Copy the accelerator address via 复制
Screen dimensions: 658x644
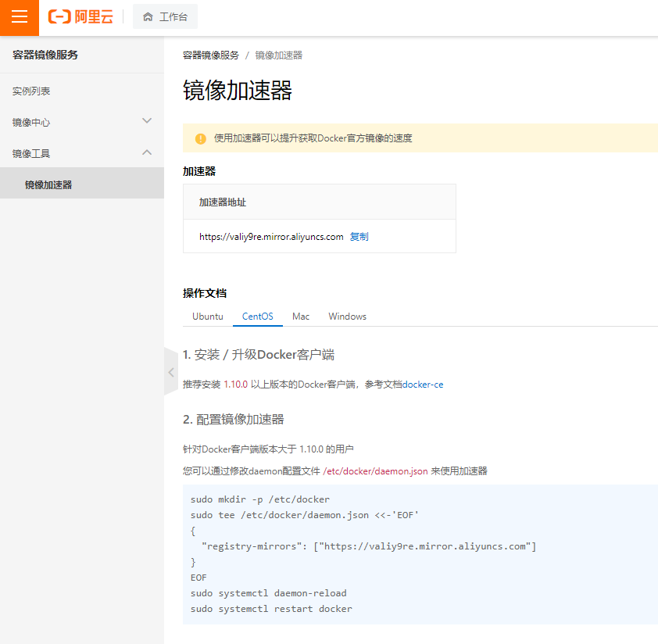(359, 237)
